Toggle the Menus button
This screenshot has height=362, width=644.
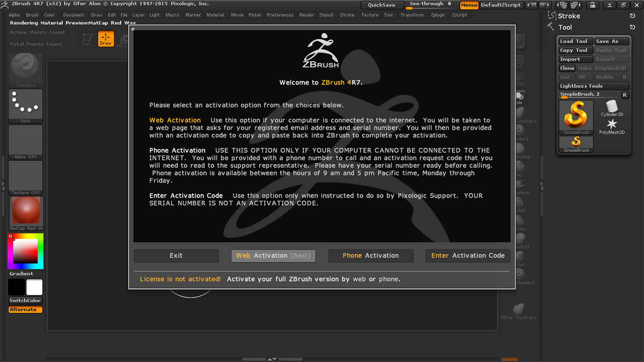469,5
